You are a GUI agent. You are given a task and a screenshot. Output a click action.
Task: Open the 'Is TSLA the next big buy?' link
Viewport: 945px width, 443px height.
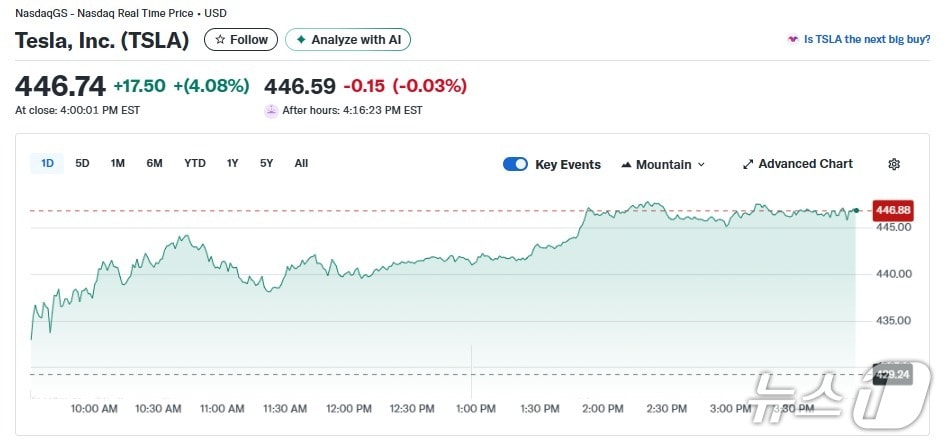point(867,40)
